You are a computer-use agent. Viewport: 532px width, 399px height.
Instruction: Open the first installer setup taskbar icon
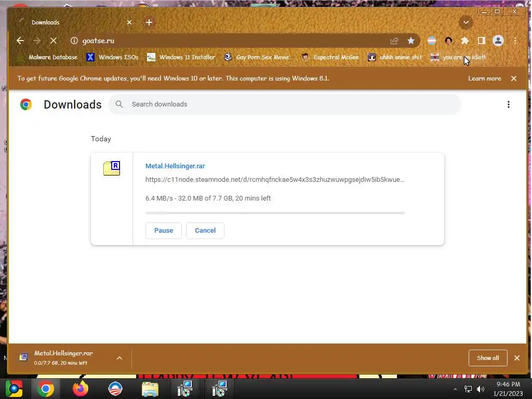185,389
